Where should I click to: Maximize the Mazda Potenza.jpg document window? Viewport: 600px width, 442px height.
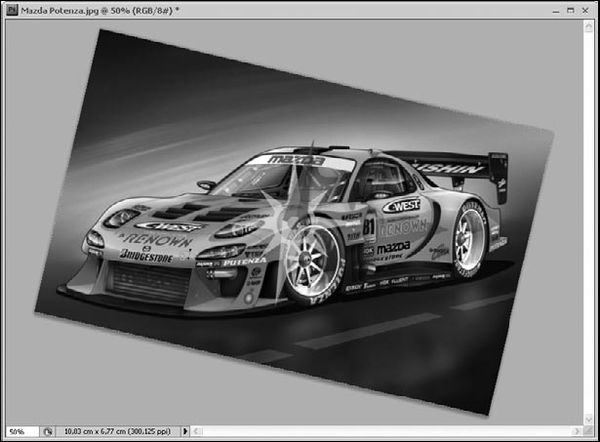point(570,9)
